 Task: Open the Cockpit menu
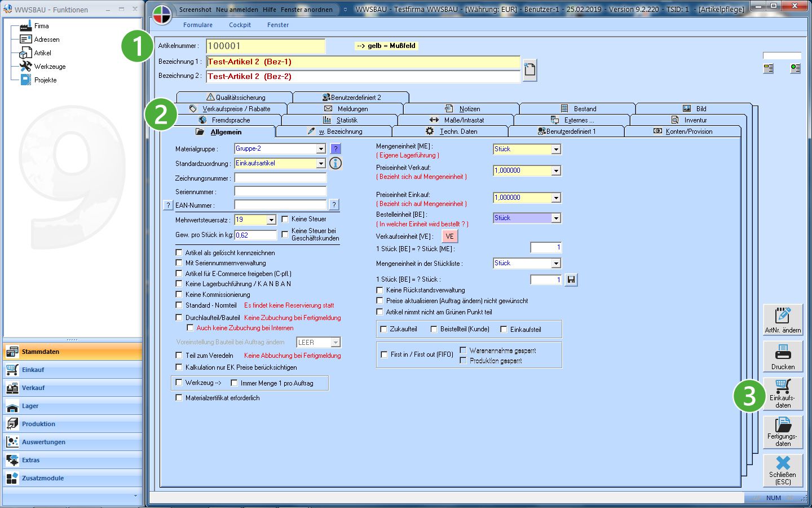pos(240,25)
